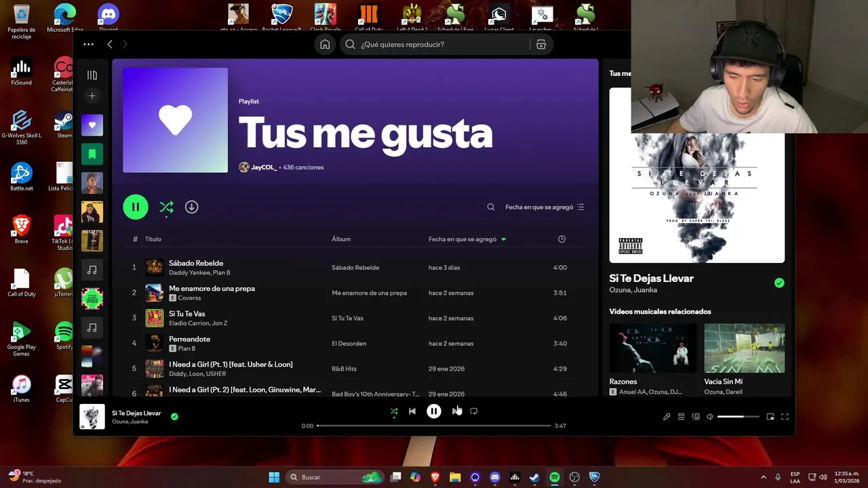868x488 pixels.
Task: Open File Explorer from taskbar
Action: [x=455, y=477]
